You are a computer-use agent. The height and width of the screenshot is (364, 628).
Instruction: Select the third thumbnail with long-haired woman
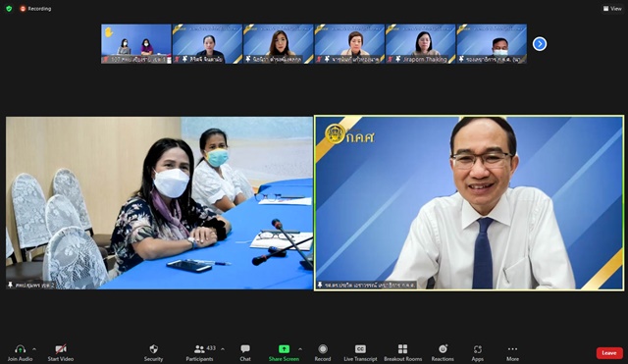click(279, 43)
